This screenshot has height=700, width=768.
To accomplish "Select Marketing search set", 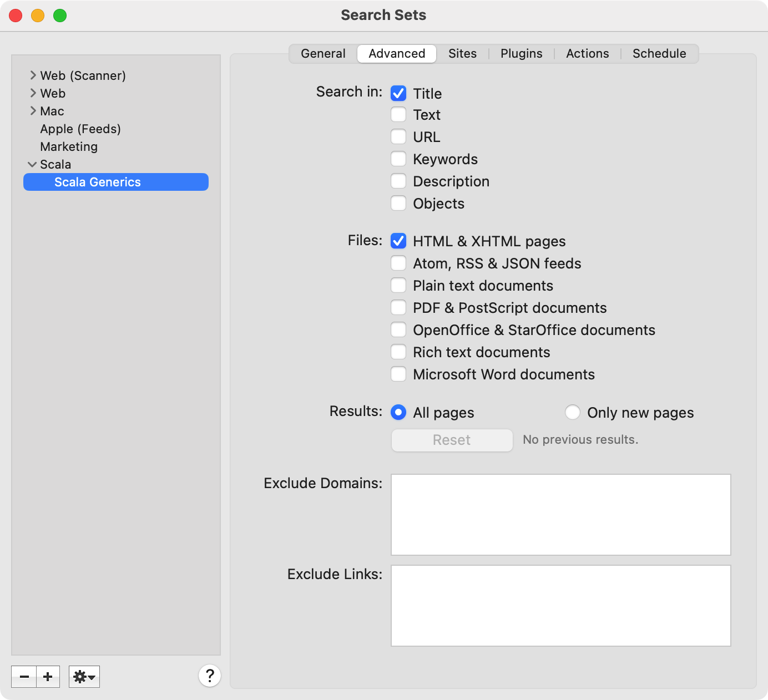I will point(69,146).
